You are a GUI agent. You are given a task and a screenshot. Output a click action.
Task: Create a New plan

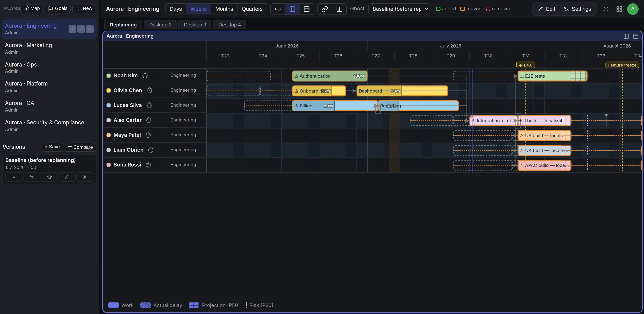point(84,9)
